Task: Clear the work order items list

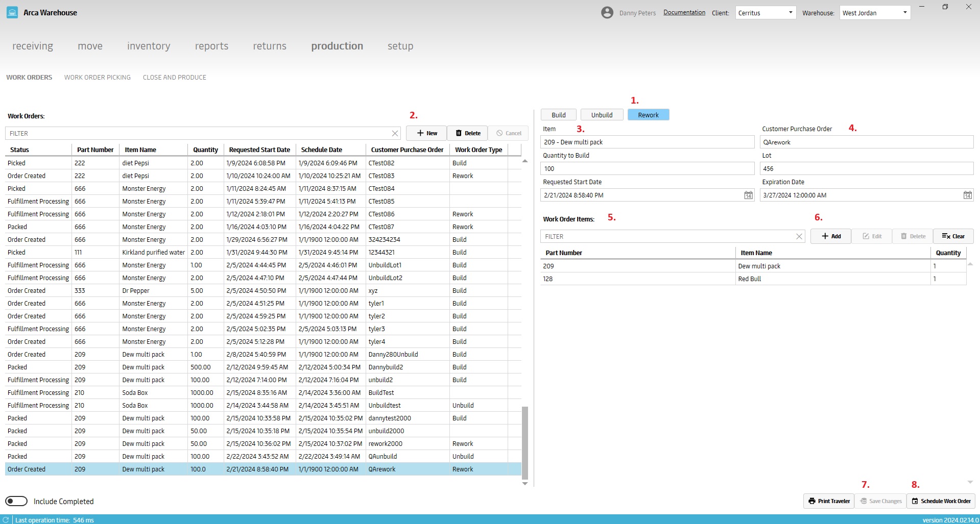Action: tap(953, 236)
